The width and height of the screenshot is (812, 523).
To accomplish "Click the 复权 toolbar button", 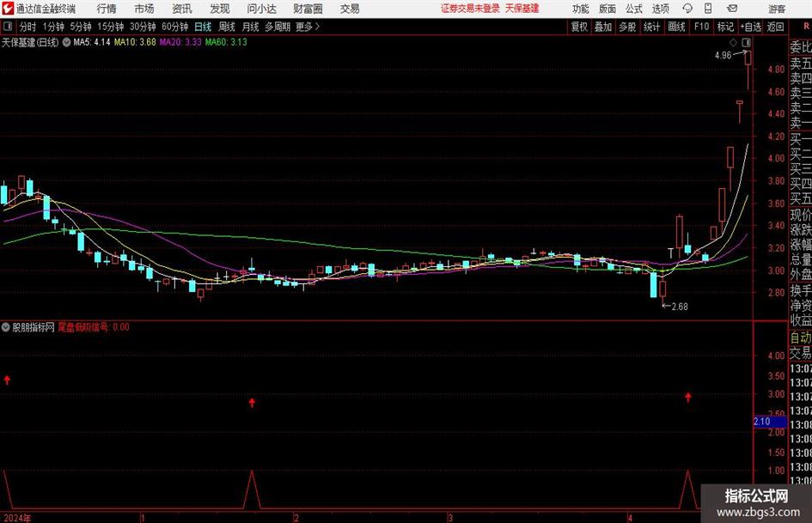I will click(x=579, y=27).
